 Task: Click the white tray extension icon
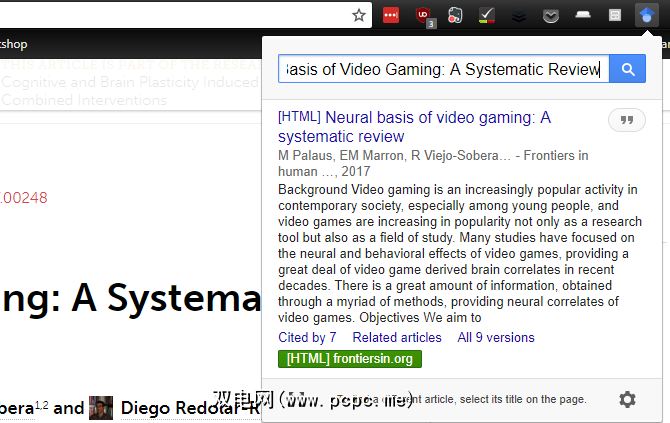[583, 15]
